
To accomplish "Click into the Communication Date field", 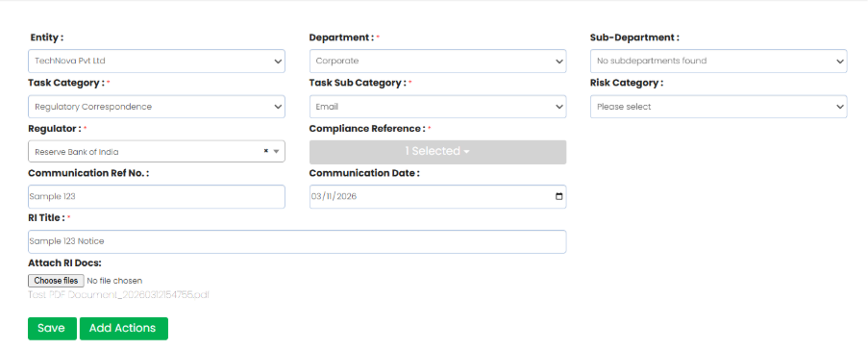I will (438, 197).
